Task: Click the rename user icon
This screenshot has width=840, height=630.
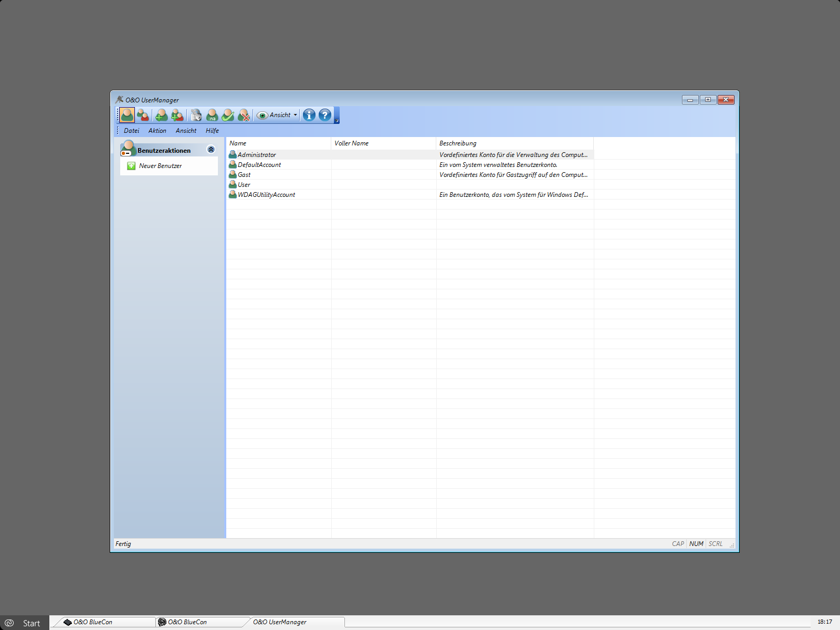Action: (212, 115)
